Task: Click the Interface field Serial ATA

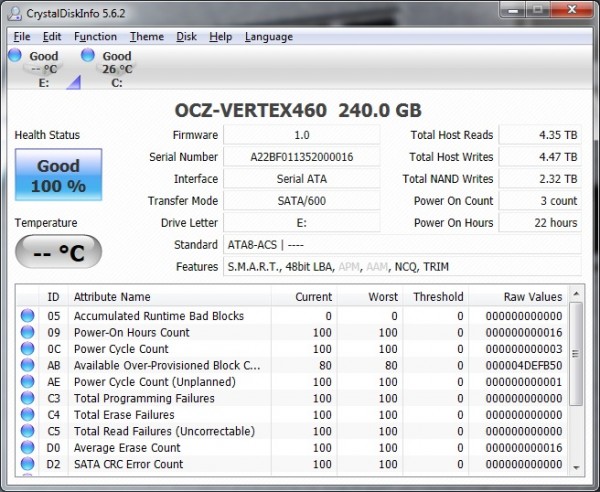Action: click(x=302, y=179)
